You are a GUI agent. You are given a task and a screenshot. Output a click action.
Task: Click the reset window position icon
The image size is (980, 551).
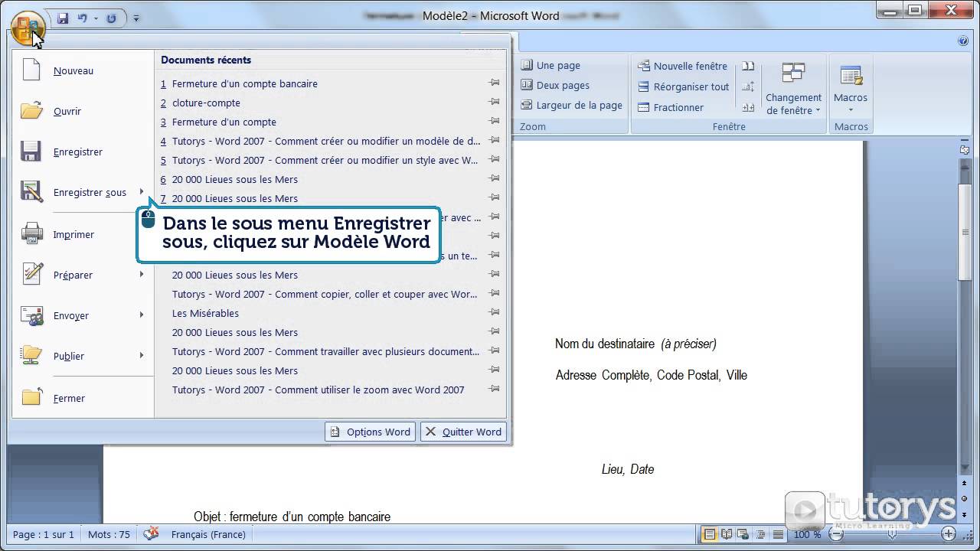[748, 108]
